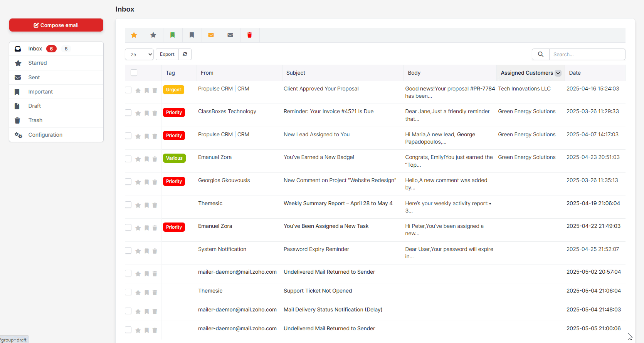Open Configuration from the sidebar
This screenshot has height=343, width=644.
tap(45, 135)
